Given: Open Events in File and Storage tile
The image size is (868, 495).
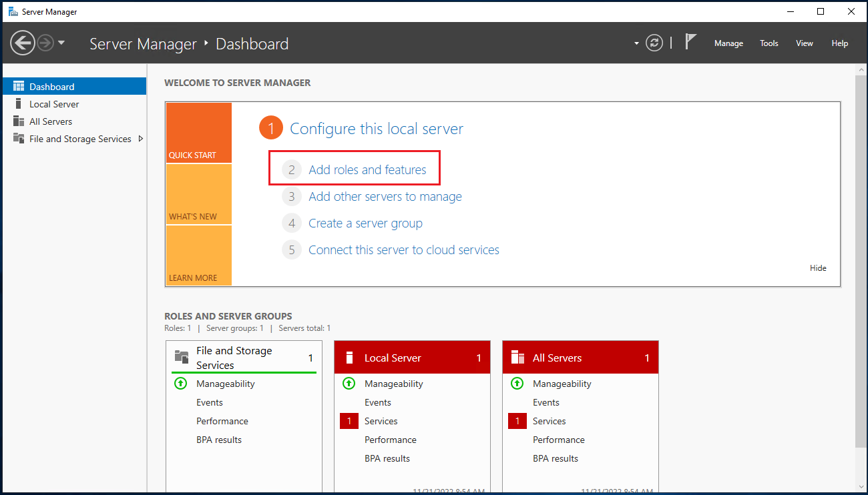Looking at the screenshot, I should tap(210, 402).
